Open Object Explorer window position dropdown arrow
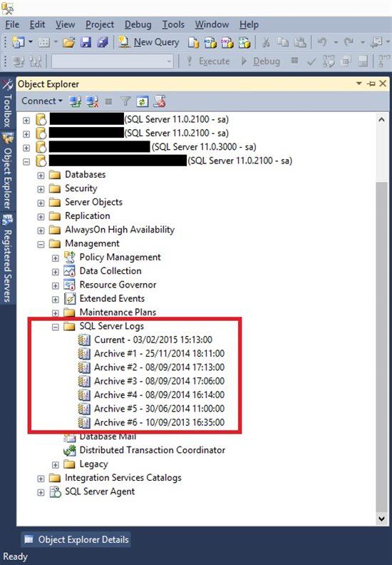The image size is (392, 565). (x=359, y=83)
